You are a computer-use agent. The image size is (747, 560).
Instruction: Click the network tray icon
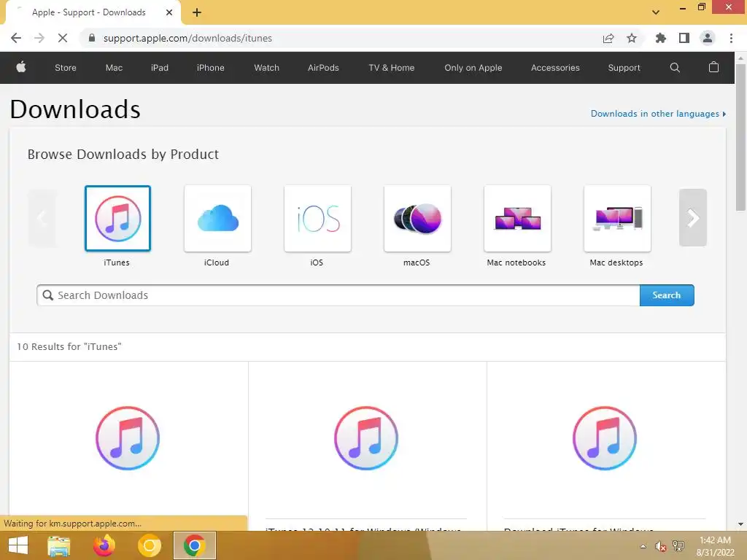point(678,546)
